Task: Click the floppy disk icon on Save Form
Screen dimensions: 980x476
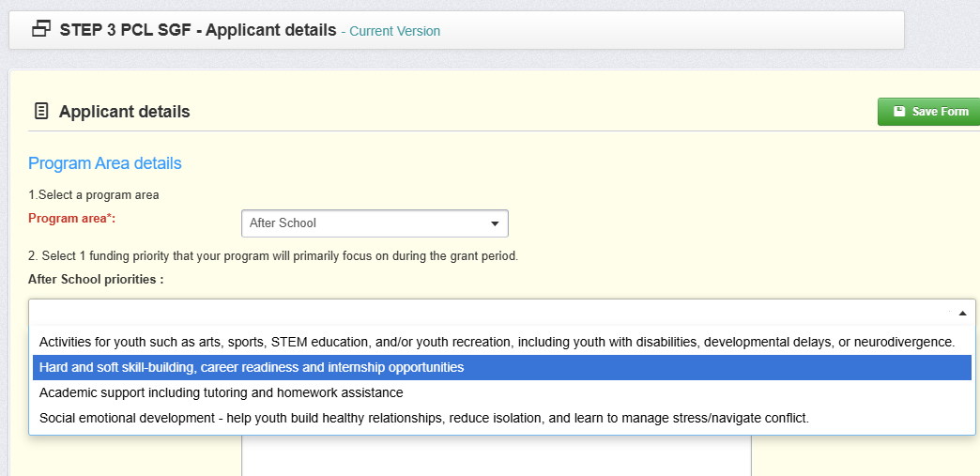Action: tap(899, 112)
